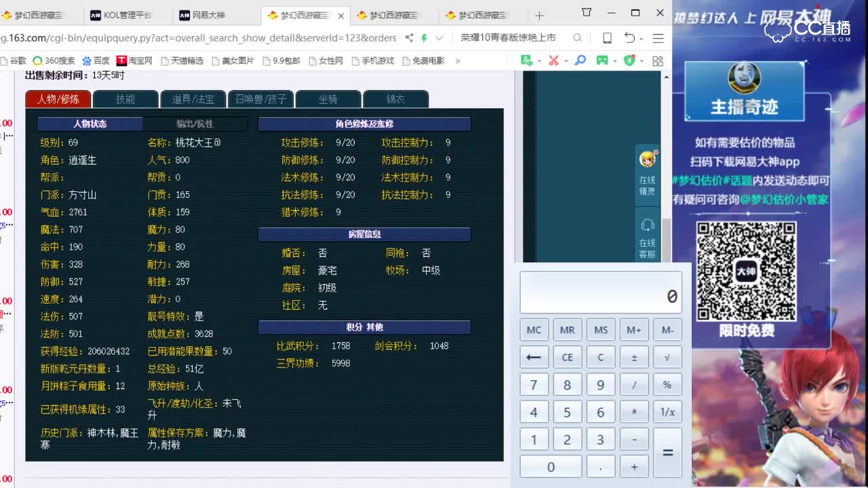Select the 召唤兽/孩子 tab
Viewport: 868px width, 488px height.
(x=261, y=99)
